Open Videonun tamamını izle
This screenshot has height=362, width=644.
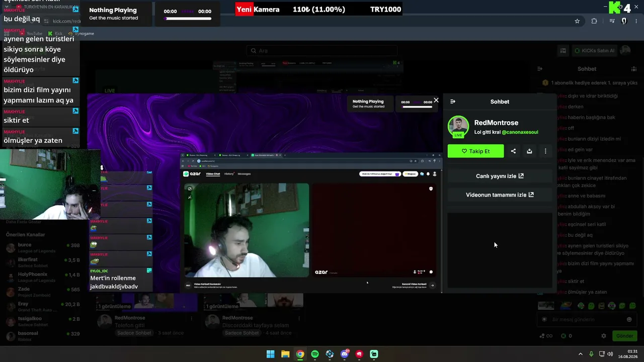click(x=500, y=195)
